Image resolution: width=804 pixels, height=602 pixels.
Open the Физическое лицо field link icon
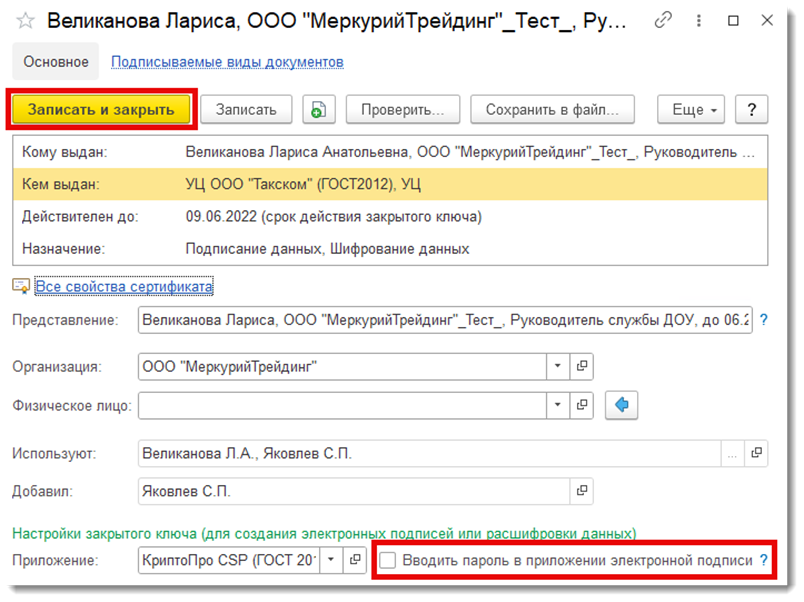582,405
